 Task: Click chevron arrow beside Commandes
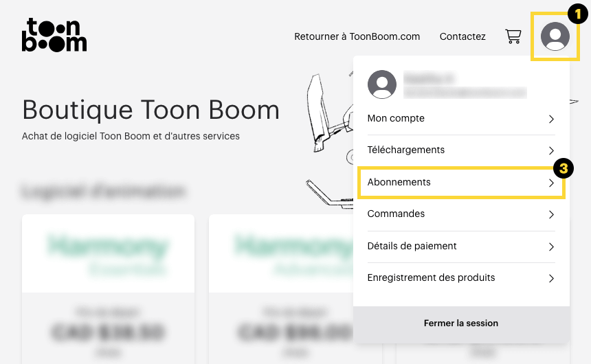(x=551, y=215)
